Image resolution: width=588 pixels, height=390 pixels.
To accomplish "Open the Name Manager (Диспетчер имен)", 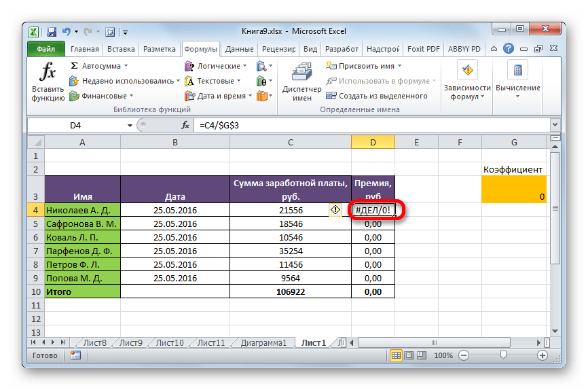I will coord(297,80).
